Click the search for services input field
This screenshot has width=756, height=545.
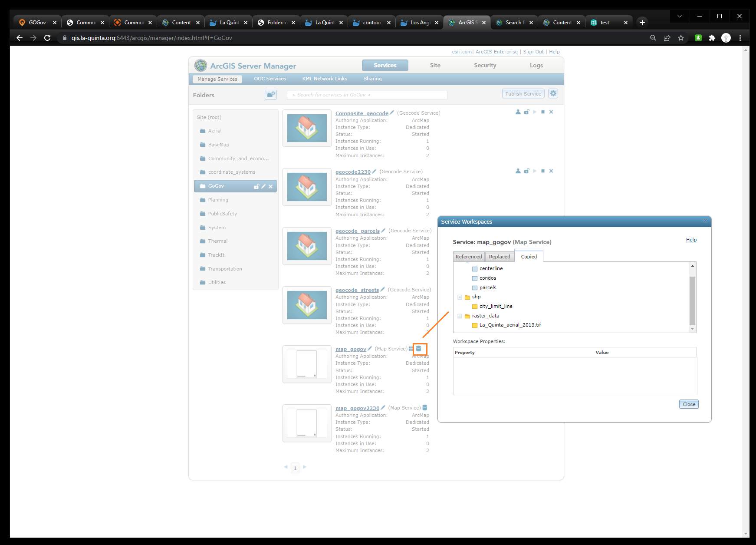tap(367, 95)
